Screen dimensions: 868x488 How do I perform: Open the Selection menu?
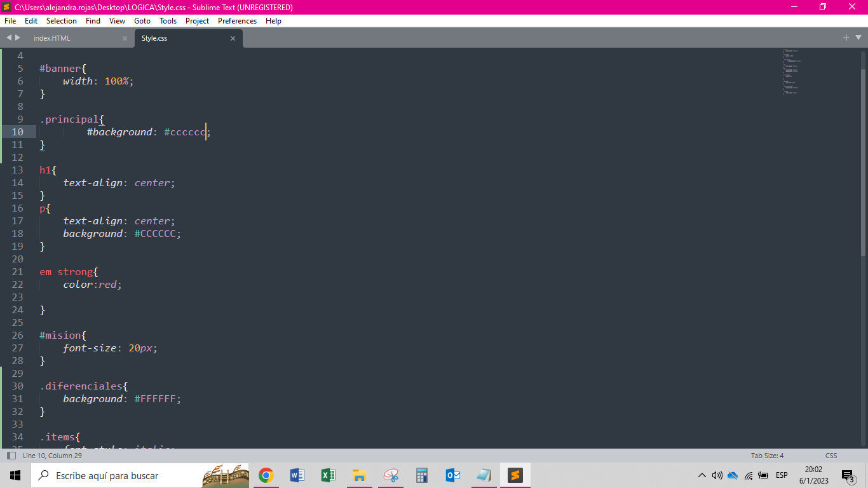pos(62,21)
